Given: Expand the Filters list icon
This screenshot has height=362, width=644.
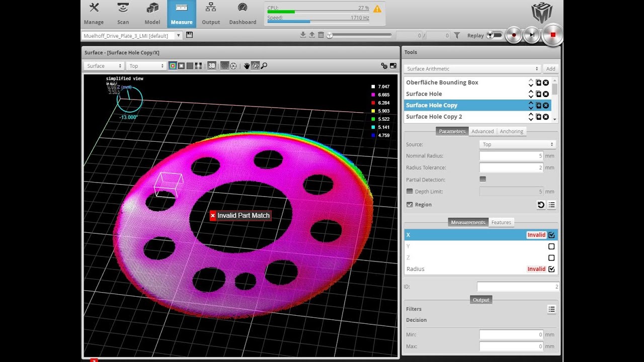Looking at the screenshot, I should pos(551,309).
